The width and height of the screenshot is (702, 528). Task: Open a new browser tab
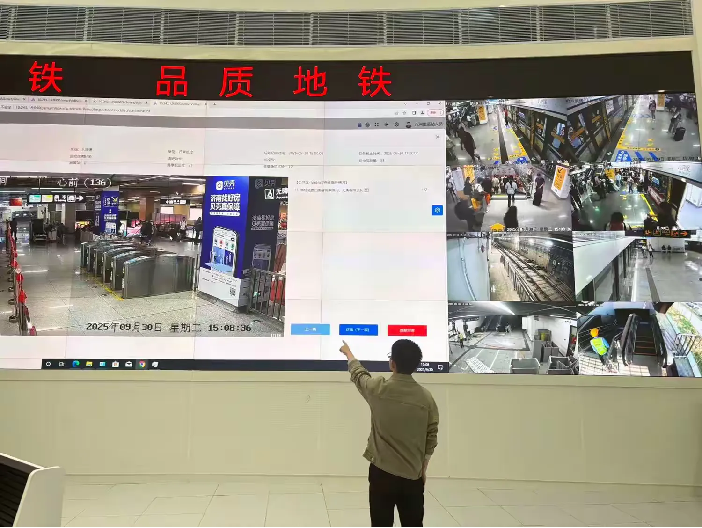point(214,104)
